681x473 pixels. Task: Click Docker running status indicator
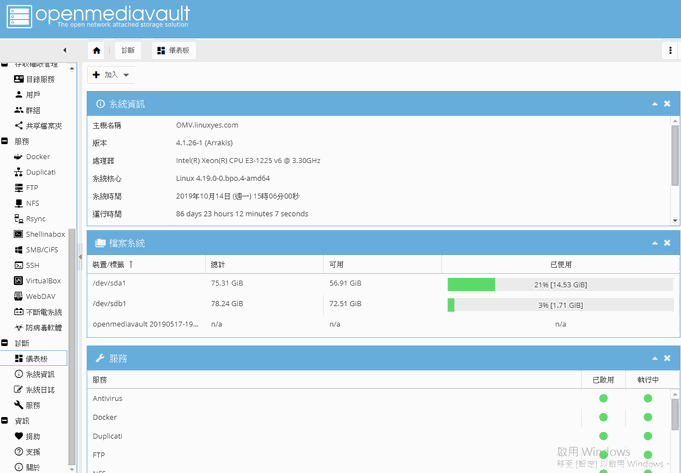(648, 417)
